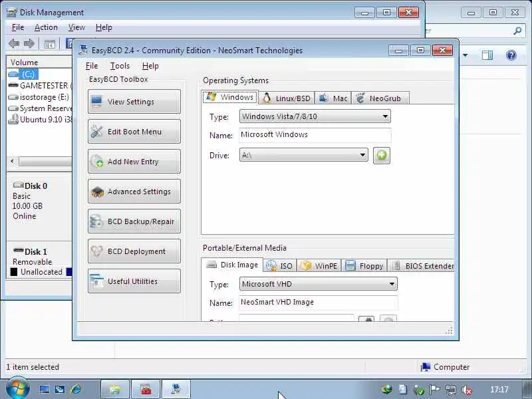Minimize the EasyBCD window

[399, 51]
